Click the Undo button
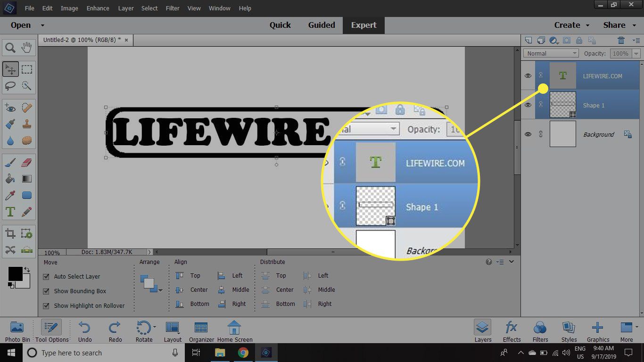Screen dimensions: 644x362 tap(85, 331)
